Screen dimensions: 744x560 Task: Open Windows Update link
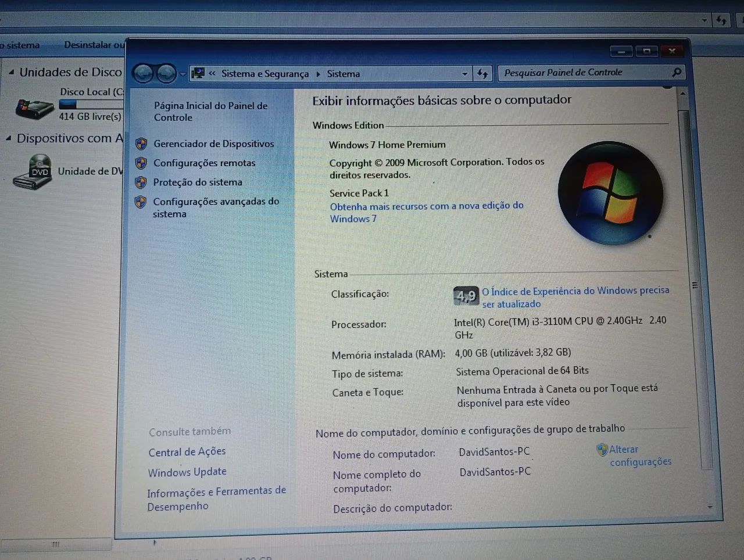point(187,472)
